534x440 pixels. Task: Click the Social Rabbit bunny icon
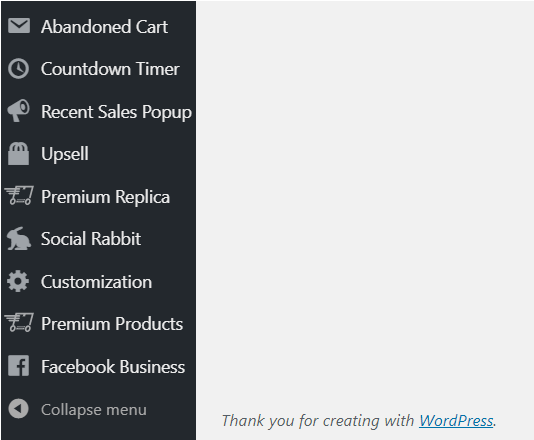[x=19, y=238]
